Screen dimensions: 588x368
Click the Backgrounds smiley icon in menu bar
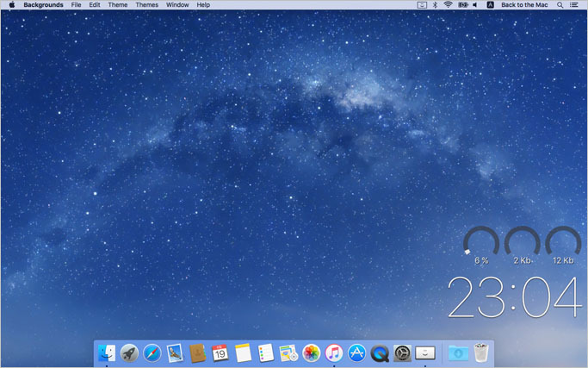[422, 5]
